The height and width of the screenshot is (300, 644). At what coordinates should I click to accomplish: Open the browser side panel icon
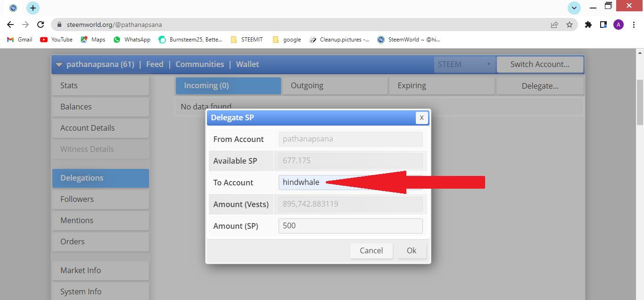coord(603,25)
